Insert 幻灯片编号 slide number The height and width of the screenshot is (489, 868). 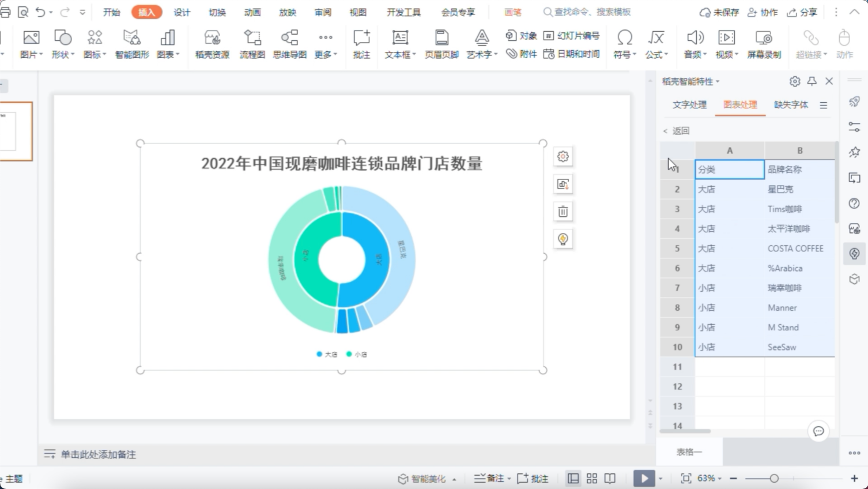[571, 36]
